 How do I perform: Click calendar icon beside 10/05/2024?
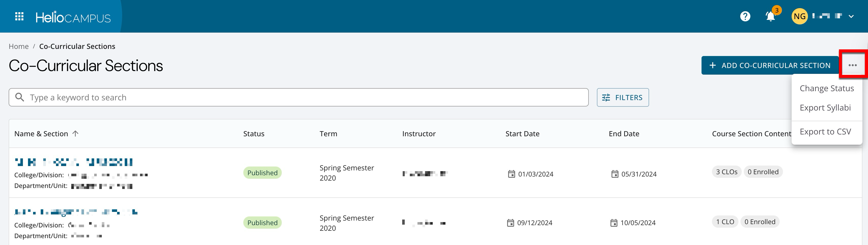(x=614, y=223)
